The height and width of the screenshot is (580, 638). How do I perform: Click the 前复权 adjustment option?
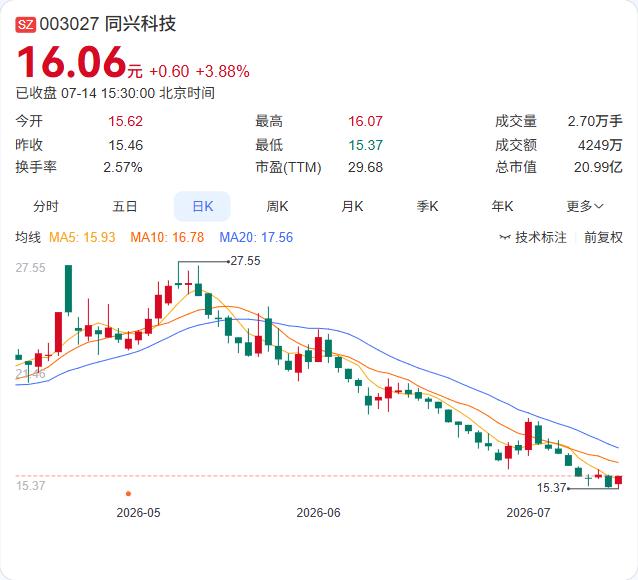(x=603, y=237)
